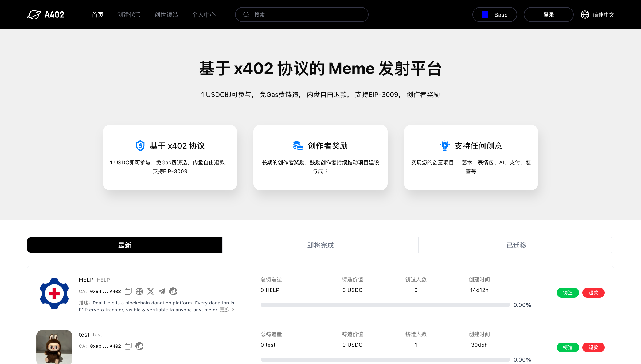Click the 登录 login button
This screenshot has height=364, width=641.
click(x=548, y=15)
